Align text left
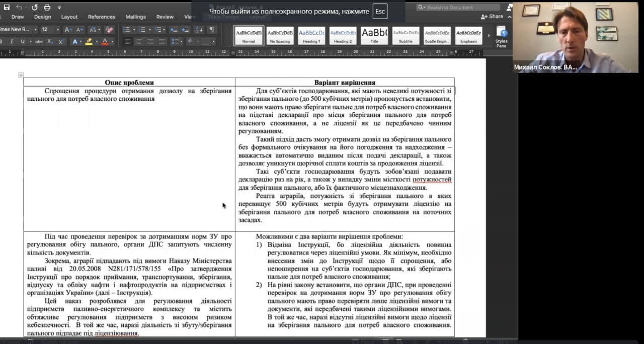644x344 pixels. [127, 41]
